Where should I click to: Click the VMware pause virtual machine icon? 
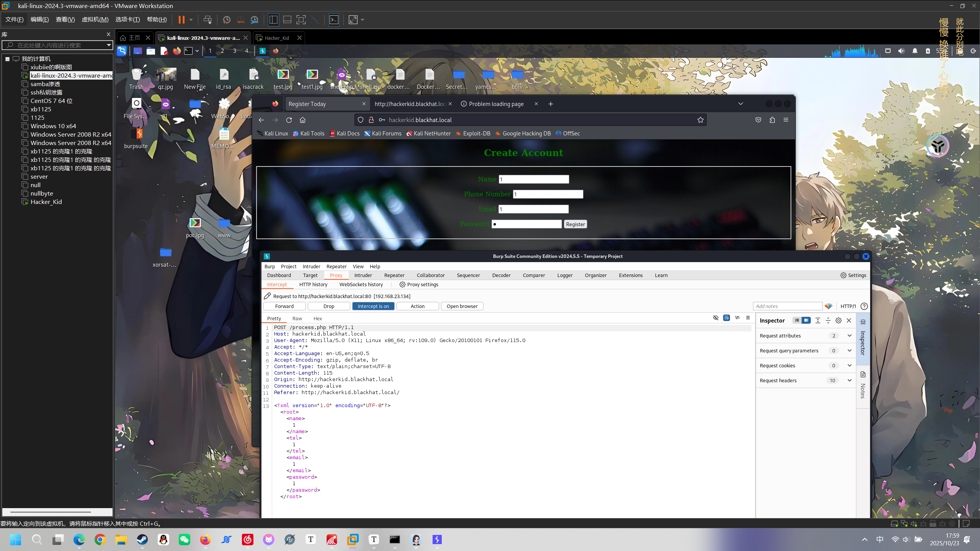pyautogui.click(x=181, y=20)
